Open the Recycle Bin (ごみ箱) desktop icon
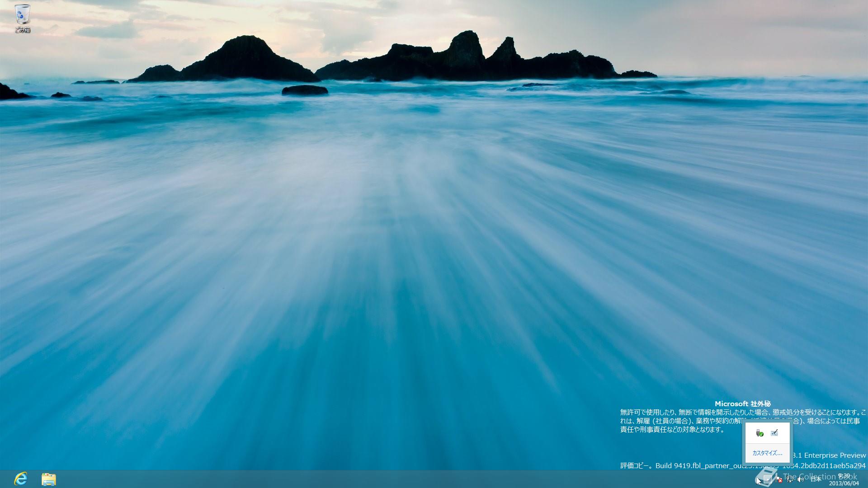This screenshot has height=488, width=868. tap(22, 18)
